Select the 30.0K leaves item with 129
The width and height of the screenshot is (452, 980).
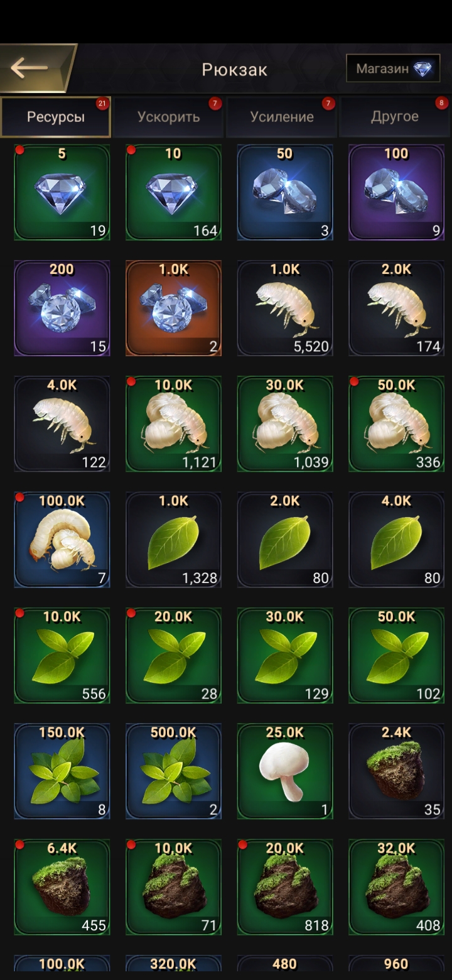[285, 655]
